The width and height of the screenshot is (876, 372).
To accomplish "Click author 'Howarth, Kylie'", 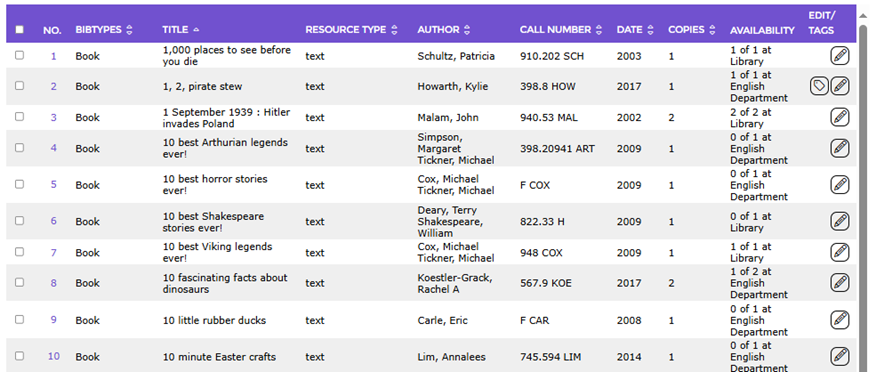I will pyautogui.click(x=453, y=86).
